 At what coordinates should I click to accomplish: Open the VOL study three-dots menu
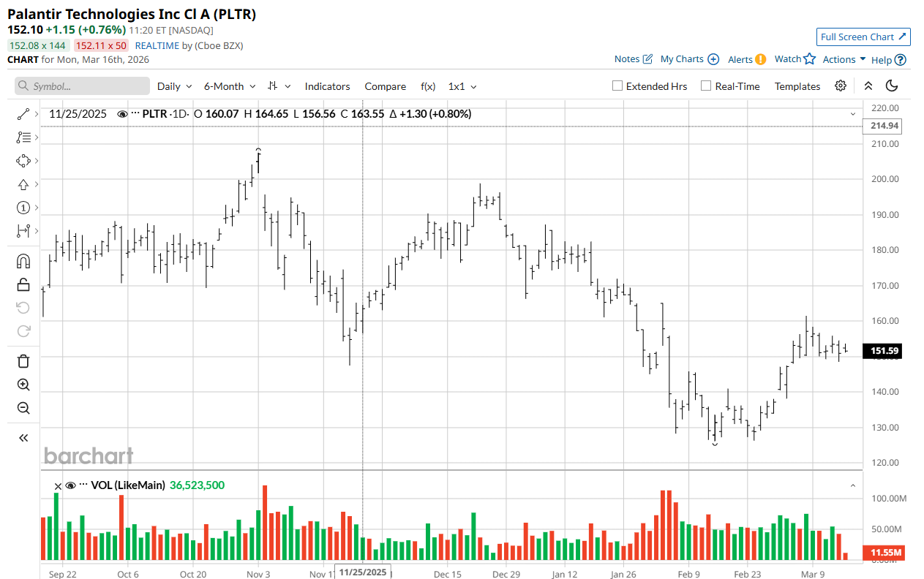click(x=83, y=485)
